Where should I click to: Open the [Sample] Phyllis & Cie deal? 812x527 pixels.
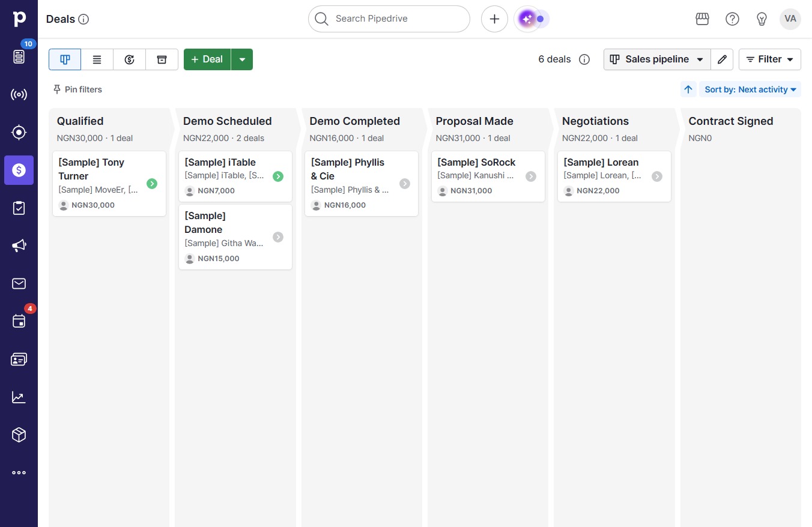tap(362, 184)
